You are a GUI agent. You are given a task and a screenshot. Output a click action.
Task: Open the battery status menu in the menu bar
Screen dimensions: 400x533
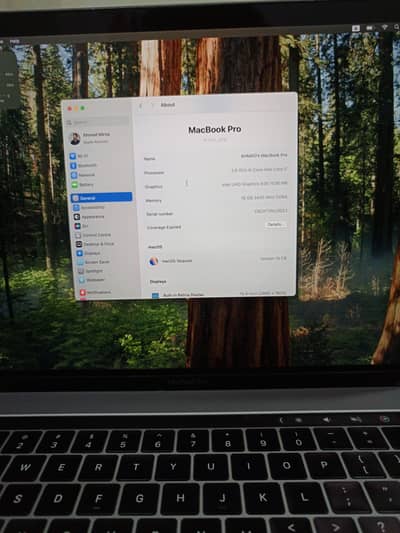click(x=369, y=28)
